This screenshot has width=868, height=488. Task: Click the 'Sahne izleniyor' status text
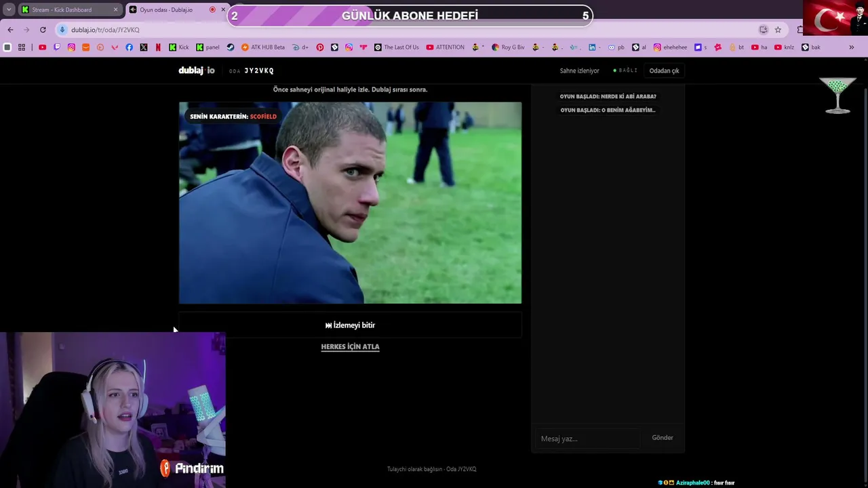579,70
